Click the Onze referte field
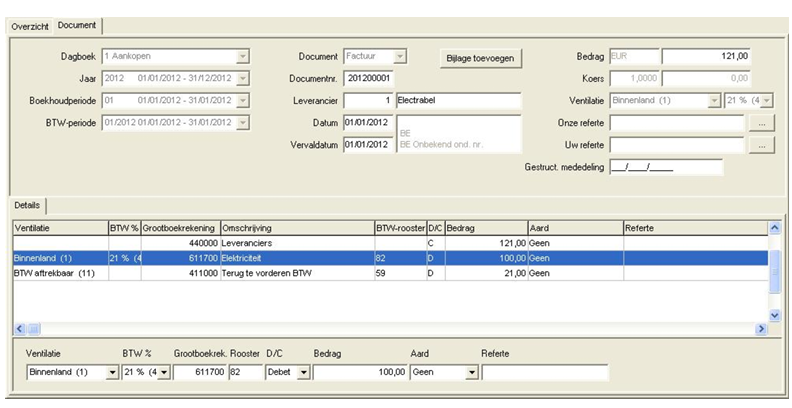This screenshot has width=792, height=408. (x=676, y=123)
